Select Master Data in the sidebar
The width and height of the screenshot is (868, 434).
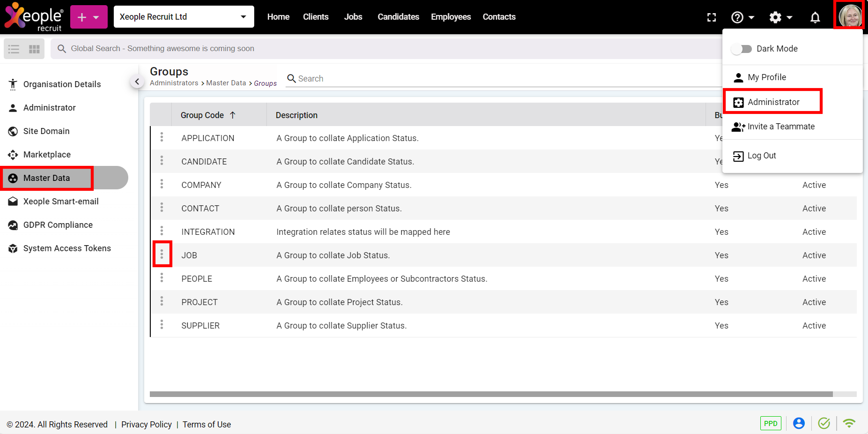(64, 178)
